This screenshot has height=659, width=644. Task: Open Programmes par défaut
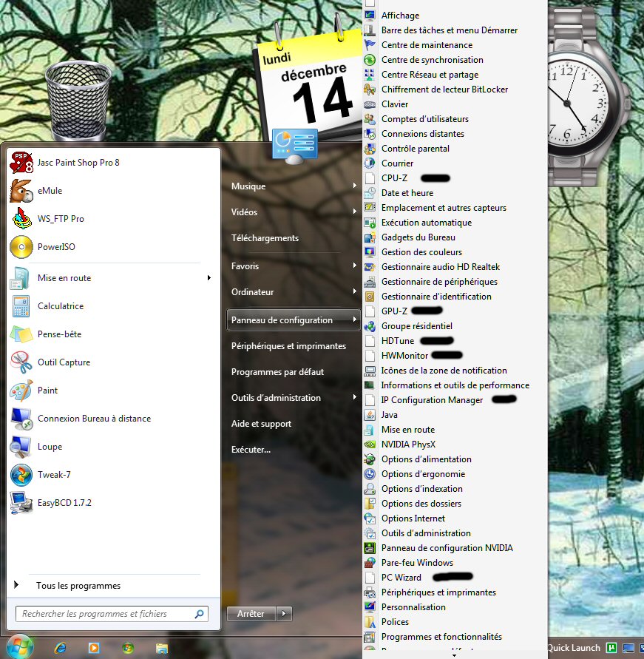[278, 372]
